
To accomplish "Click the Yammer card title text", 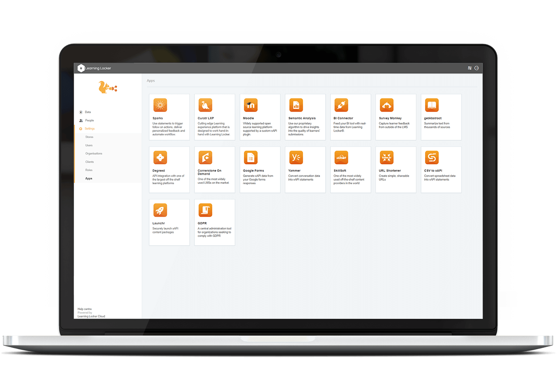I will (295, 171).
